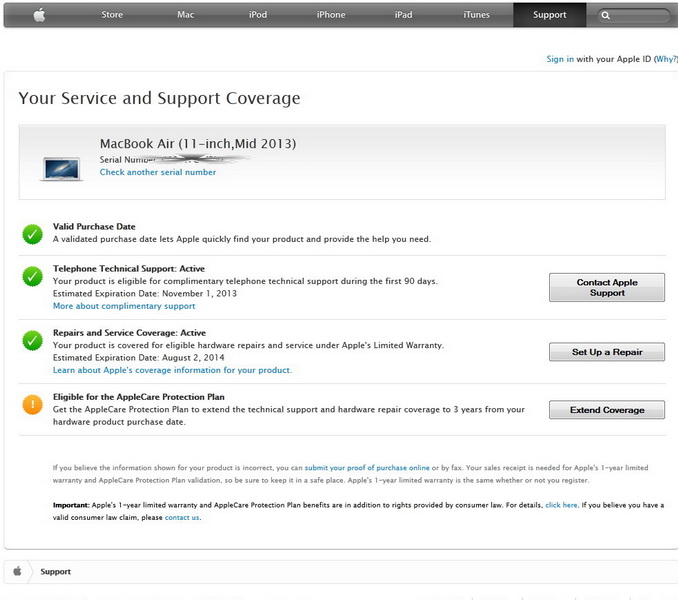Click 'Eligible for the AppleCare Protection Plan' heading
678x600 pixels.
[x=139, y=397]
